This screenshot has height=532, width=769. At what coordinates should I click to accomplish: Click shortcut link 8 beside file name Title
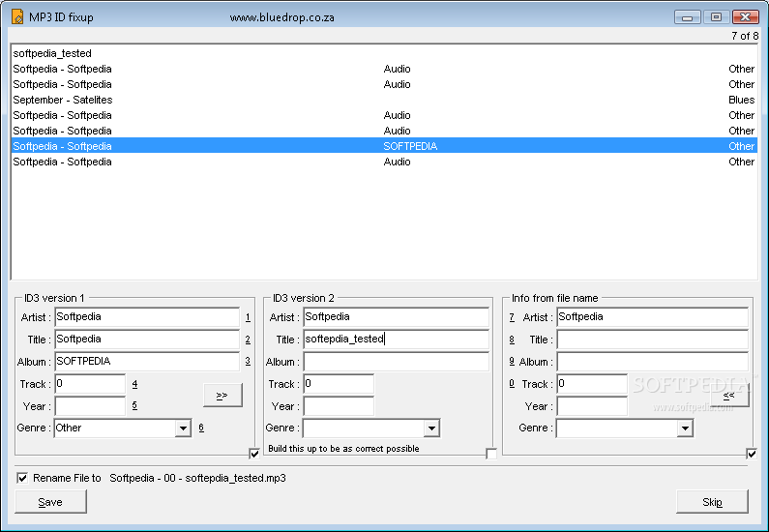[512, 340]
